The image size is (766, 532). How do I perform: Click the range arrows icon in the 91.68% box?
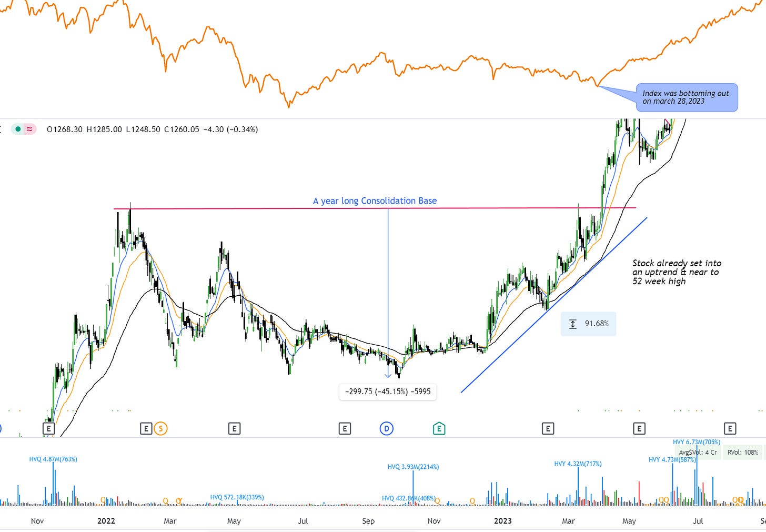(x=573, y=324)
